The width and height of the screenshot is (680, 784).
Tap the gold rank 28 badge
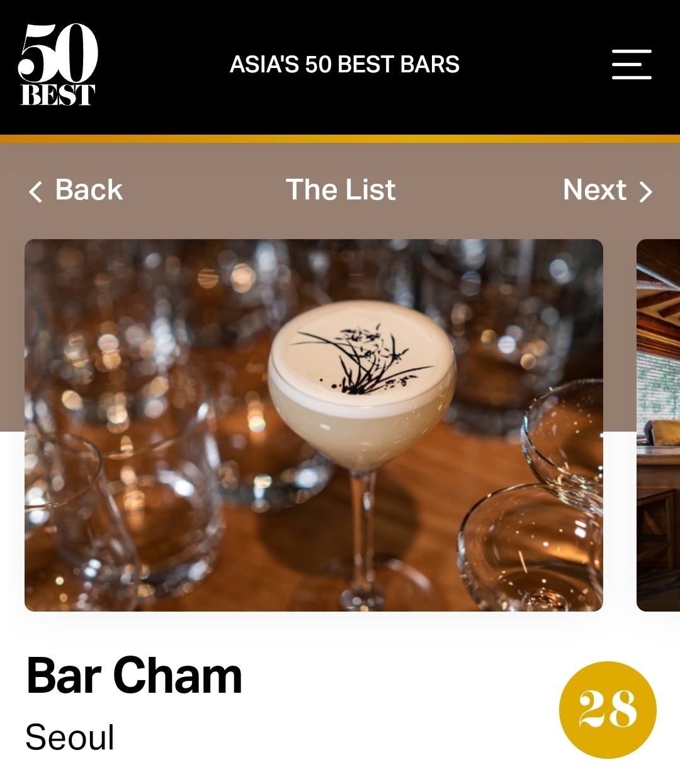[608, 710]
